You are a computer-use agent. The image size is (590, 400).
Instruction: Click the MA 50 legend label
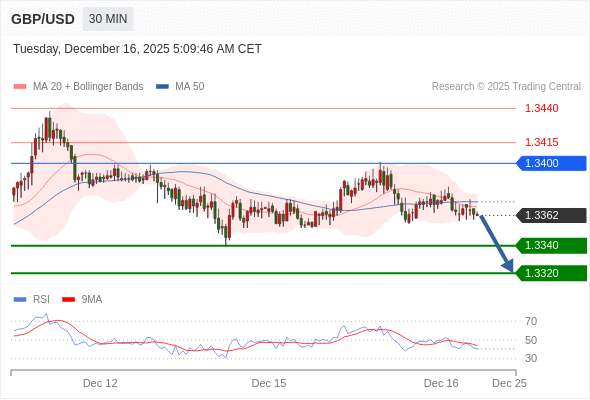(x=190, y=87)
